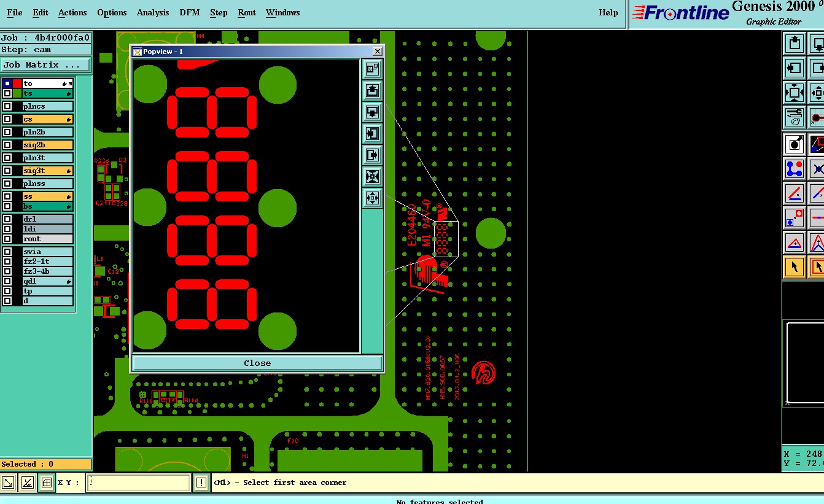Toggle display checkbox for layer cs
The image size is (824, 504).
[7, 119]
